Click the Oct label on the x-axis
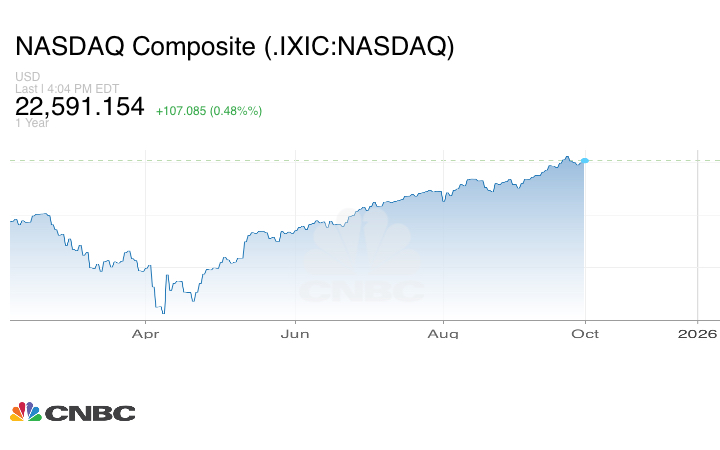 [585, 333]
